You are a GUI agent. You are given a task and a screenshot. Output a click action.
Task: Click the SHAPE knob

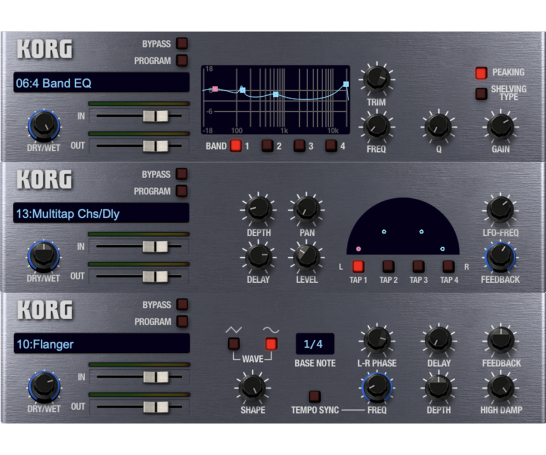[253, 387]
